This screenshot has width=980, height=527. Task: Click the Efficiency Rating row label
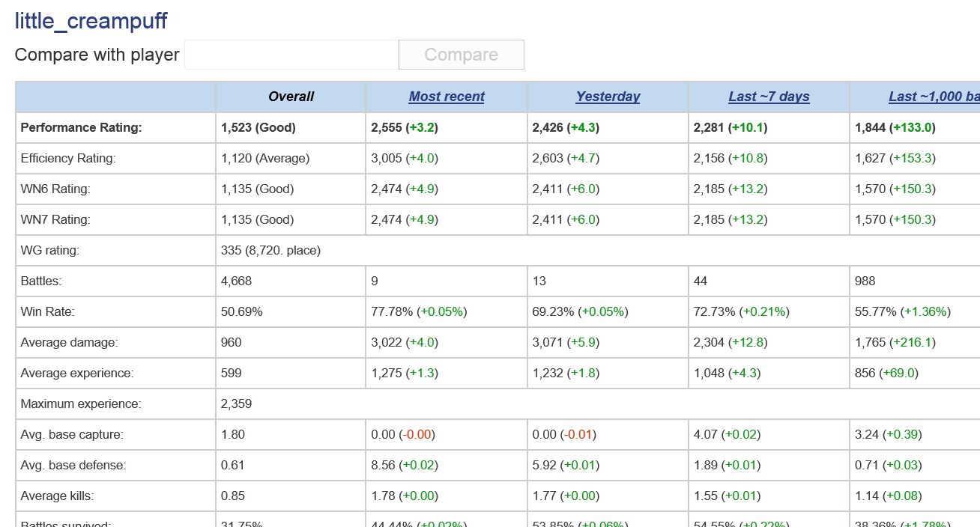click(68, 158)
